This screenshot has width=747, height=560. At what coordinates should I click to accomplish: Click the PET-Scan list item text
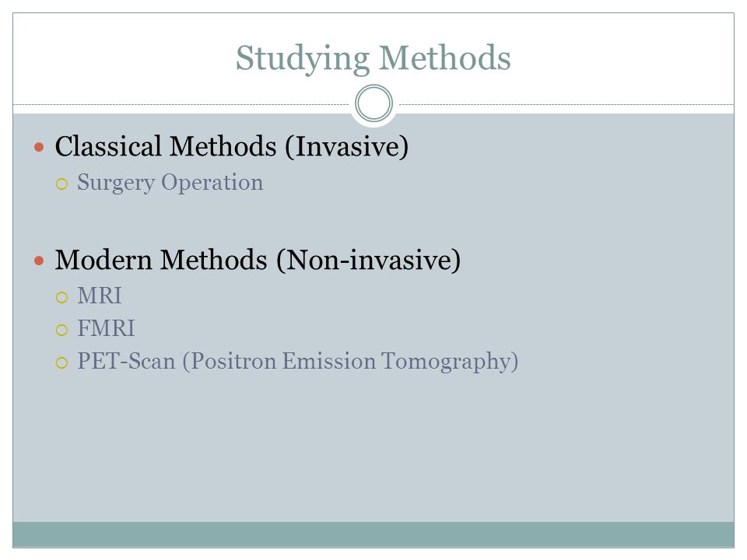[298, 362]
